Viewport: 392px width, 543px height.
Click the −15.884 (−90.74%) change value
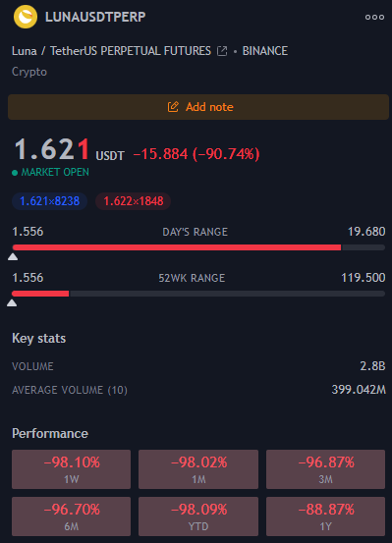(x=196, y=154)
